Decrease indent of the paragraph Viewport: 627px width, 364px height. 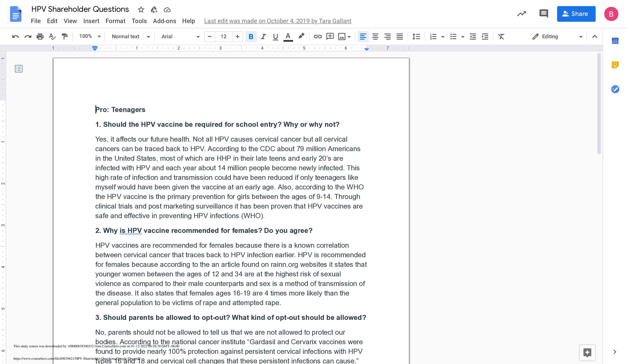(x=473, y=37)
